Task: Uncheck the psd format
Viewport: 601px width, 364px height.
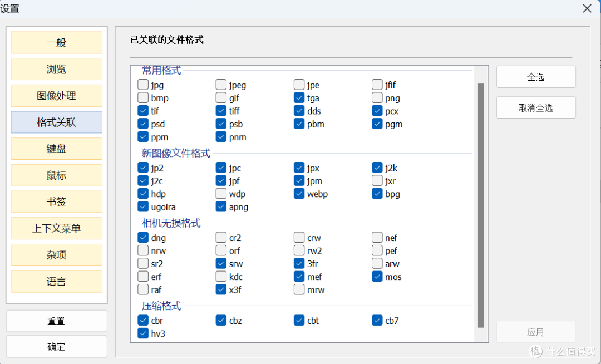Action: (x=143, y=124)
